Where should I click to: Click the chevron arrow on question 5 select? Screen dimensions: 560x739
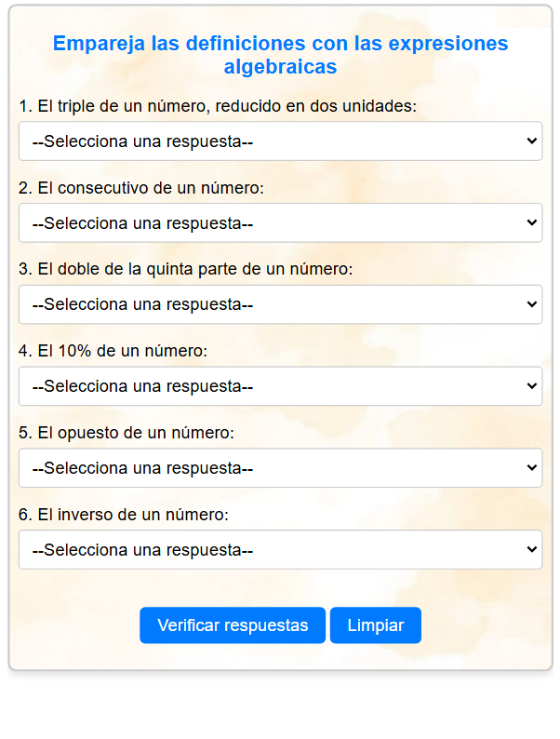pos(532,467)
